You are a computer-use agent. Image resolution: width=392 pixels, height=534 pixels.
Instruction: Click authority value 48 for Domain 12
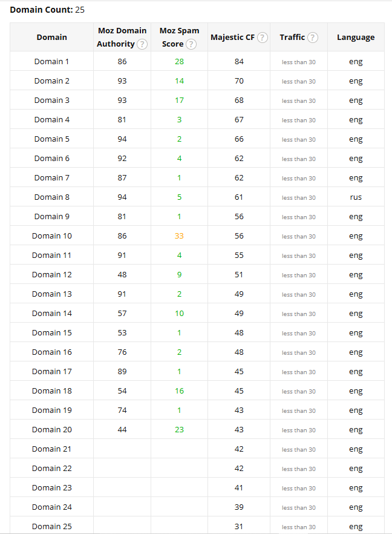tap(122, 275)
